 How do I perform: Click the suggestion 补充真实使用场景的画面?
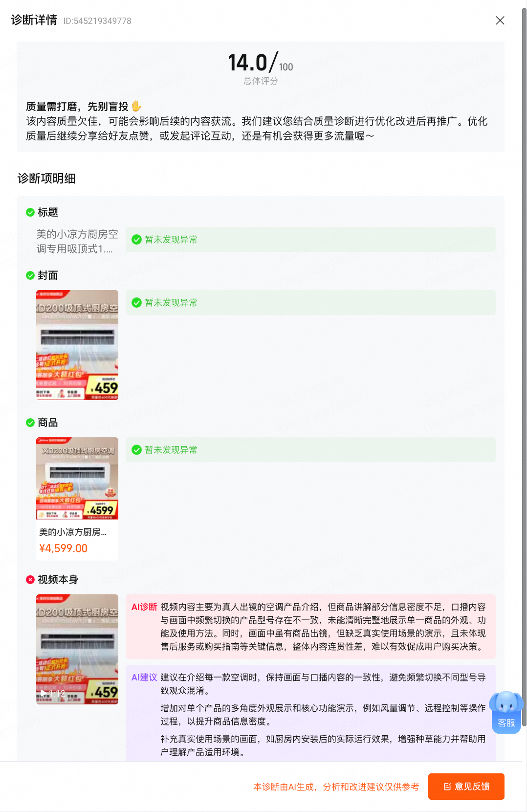point(323,745)
